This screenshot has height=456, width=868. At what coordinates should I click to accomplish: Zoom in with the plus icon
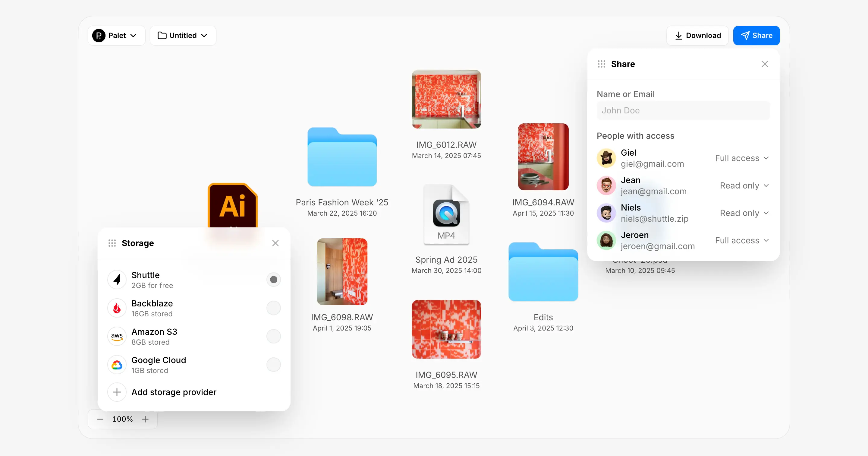[x=145, y=419]
